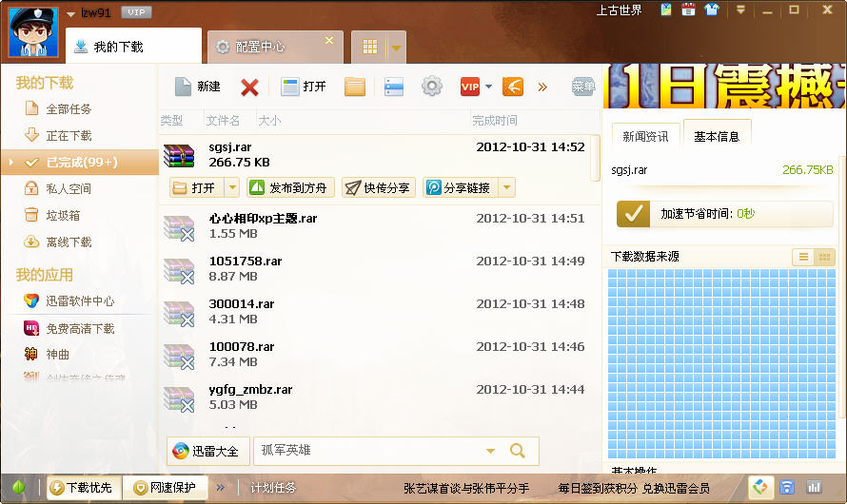Screen dimensions: 847x504
Task: Show more toolbar items with double chevron
Action: pos(542,87)
